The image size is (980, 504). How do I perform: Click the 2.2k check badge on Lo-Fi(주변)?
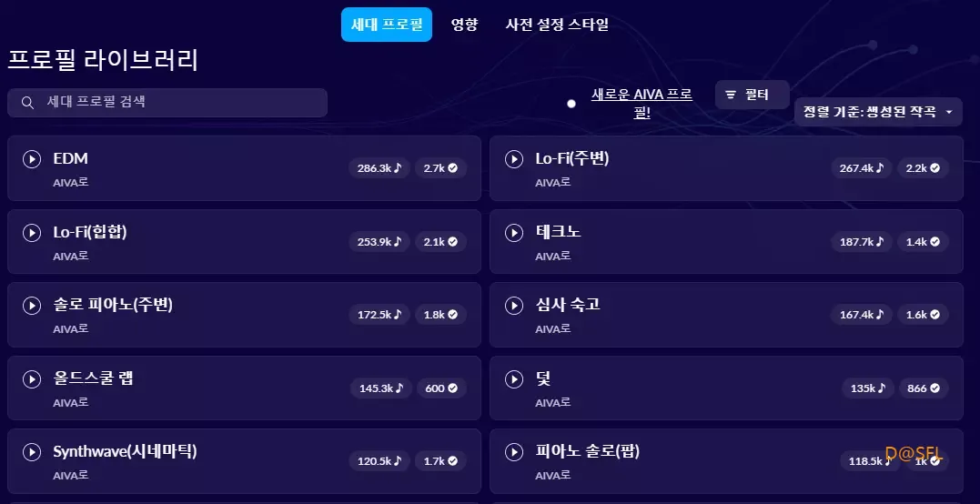[x=923, y=168]
